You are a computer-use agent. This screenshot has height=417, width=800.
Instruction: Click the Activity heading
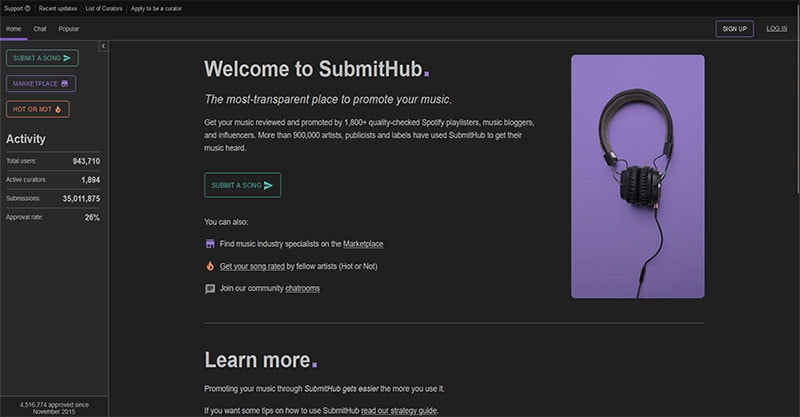(x=26, y=139)
